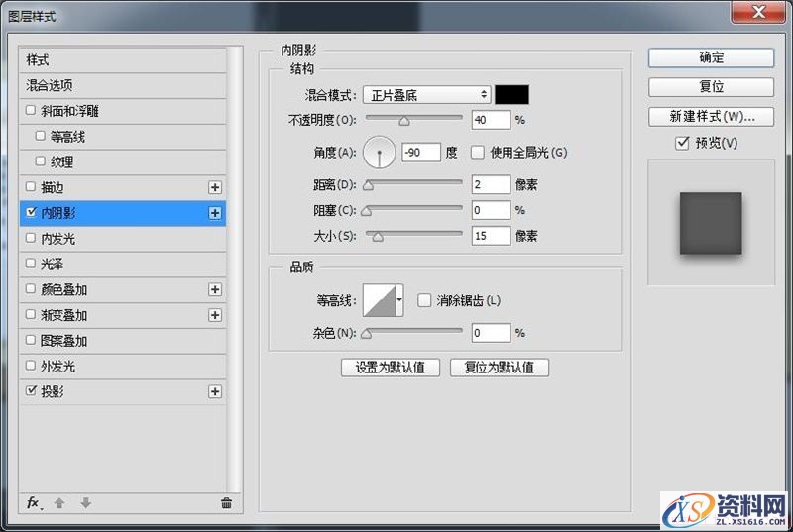
Task: Enable the 颜色叠加 checkbox
Action: (x=31, y=288)
